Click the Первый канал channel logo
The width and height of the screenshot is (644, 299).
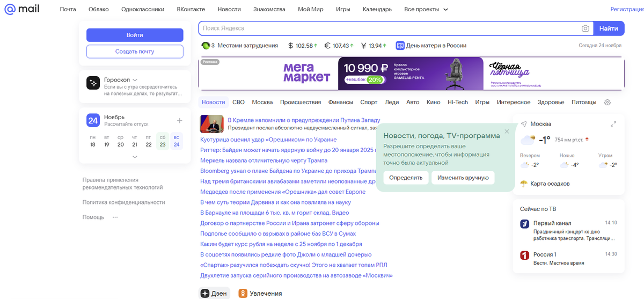pos(525,224)
